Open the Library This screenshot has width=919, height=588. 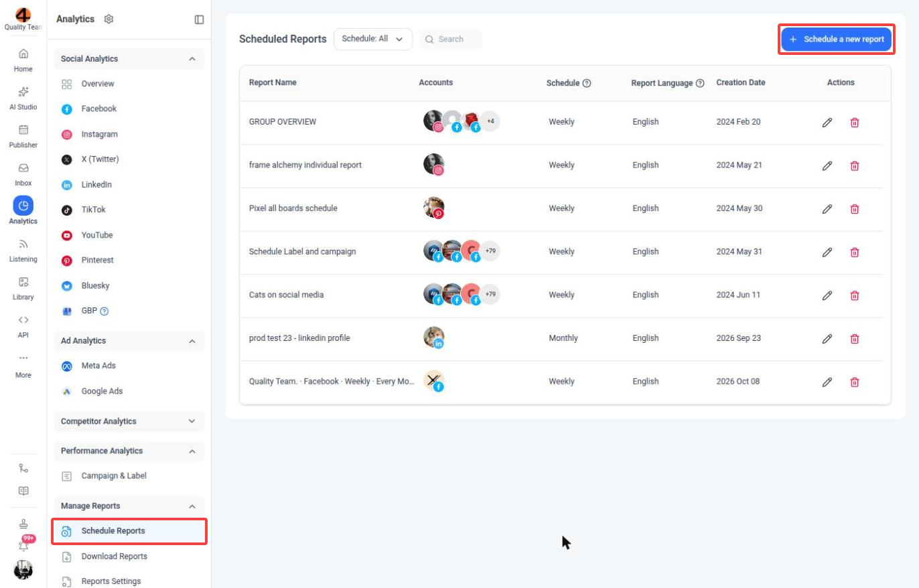[23, 287]
